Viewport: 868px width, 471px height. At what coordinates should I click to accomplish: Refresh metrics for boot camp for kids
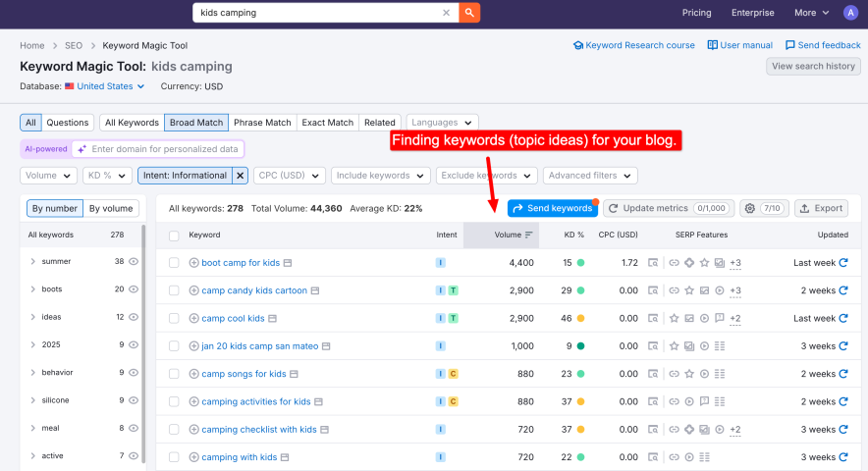coord(843,263)
